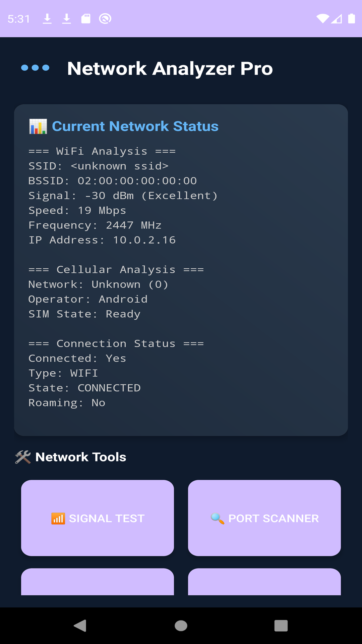Viewport: 362px width, 644px height.
Task: Tap the Network Tools section heading
Action: (x=81, y=457)
